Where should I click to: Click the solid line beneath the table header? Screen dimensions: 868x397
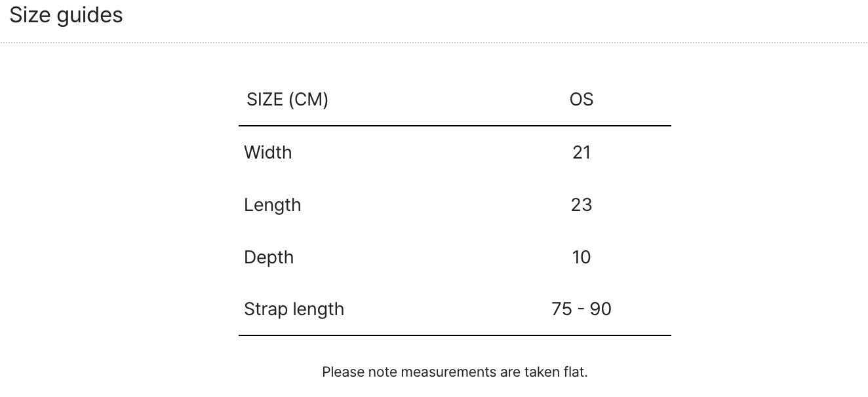click(x=455, y=126)
